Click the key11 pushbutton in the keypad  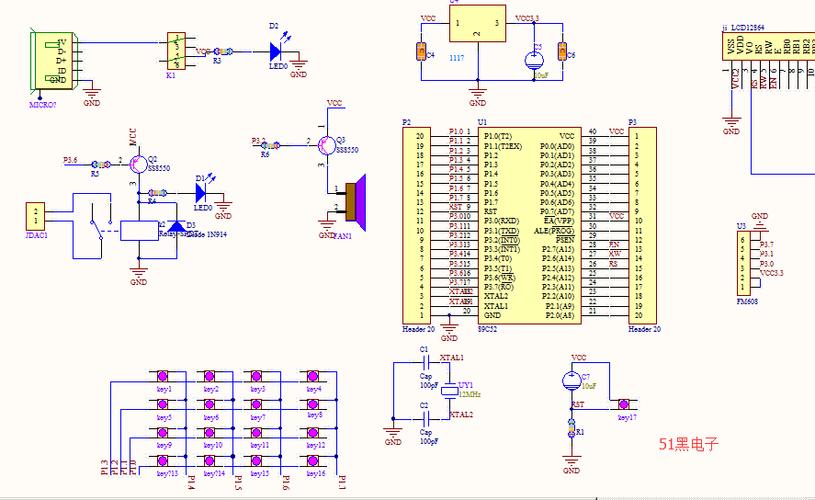point(256,432)
